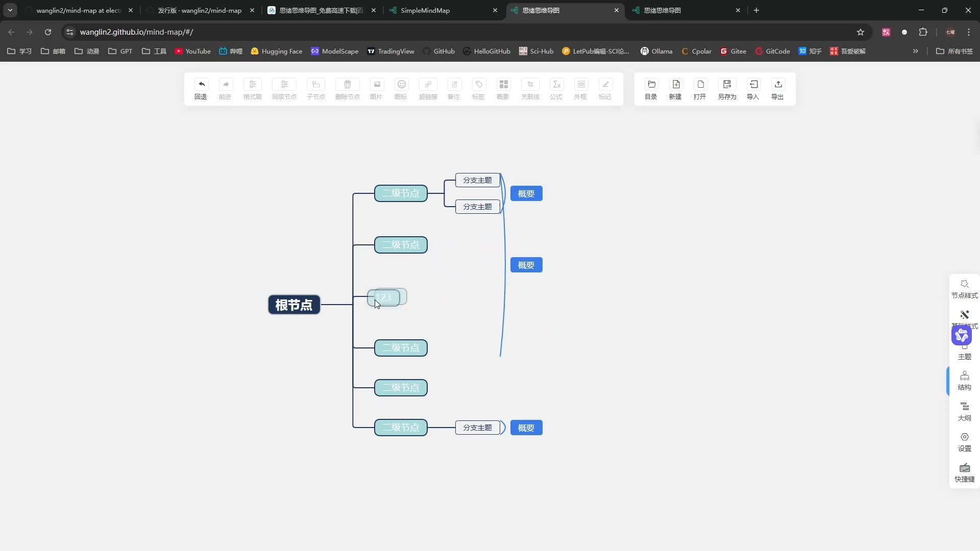Open the 快捷键 shortcuts panel
This screenshot has width=980, height=551.
pos(964,473)
